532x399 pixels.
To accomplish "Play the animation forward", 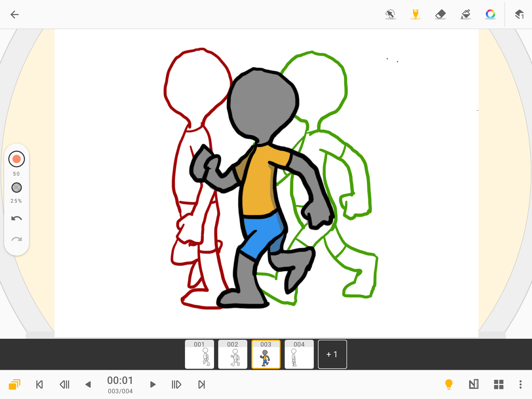I will pyautogui.click(x=153, y=384).
